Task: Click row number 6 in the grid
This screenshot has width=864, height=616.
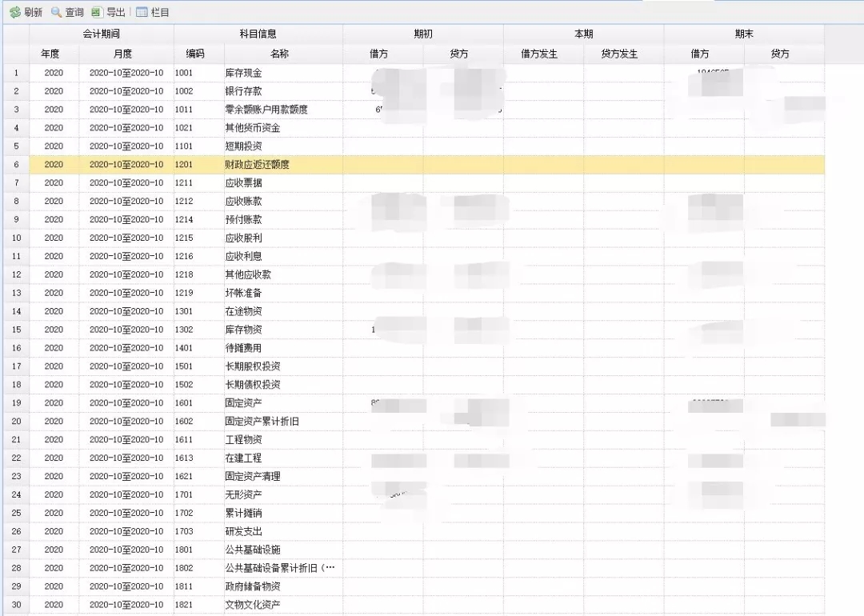Action: pyautogui.click(x=16, y=164)
